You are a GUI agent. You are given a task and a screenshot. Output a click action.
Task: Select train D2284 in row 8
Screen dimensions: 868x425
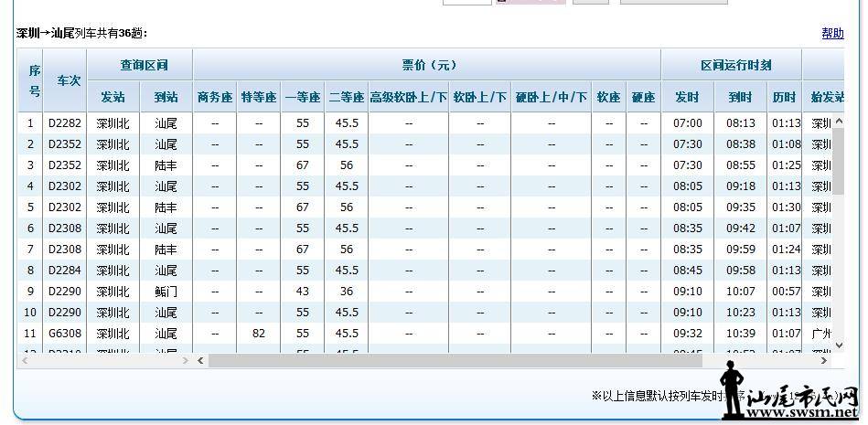[x=65, y=271]
